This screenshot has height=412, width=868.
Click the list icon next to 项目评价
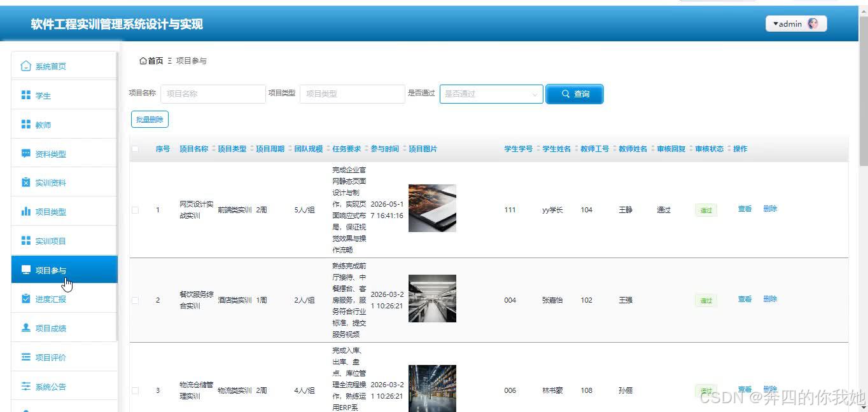pyautogui.click(x=26, y=357)
